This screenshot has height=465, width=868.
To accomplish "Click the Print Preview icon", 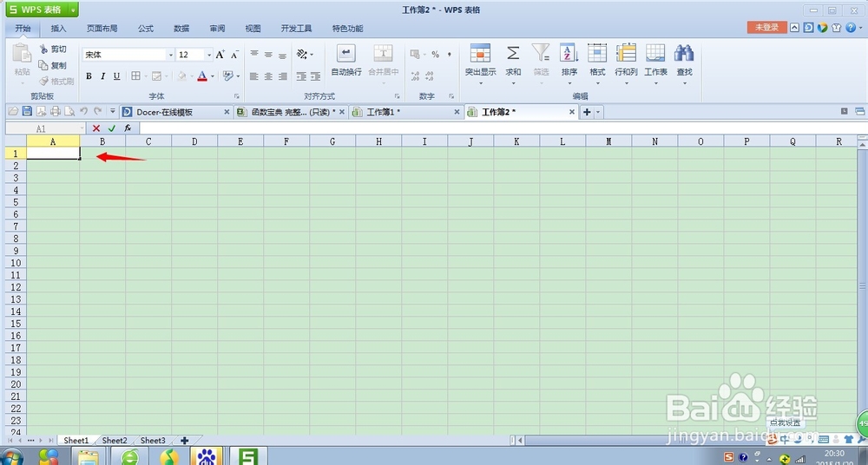I will (x=69, y=111).
